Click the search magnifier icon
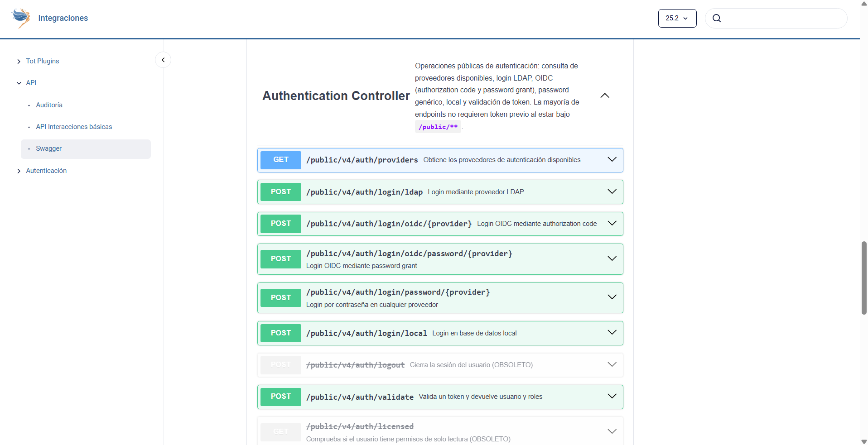The height and width of the screenshot is (445, 868). pyautogui.click(x=716, y=18)
